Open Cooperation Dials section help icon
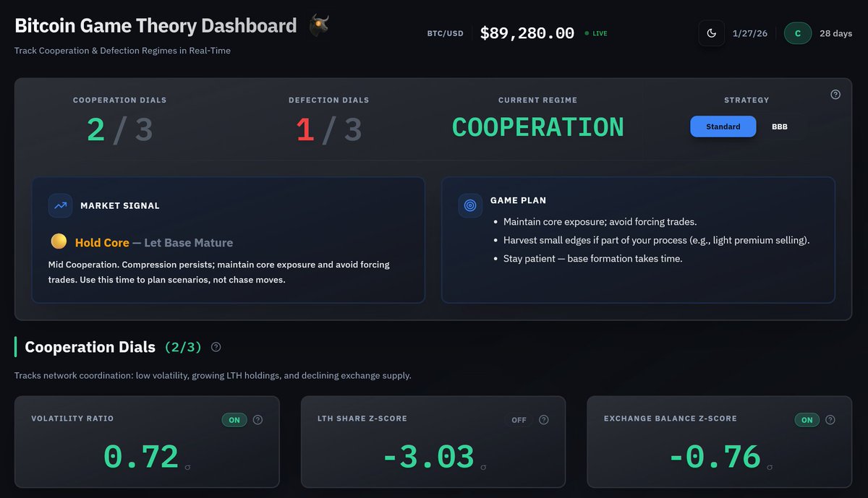The image size is (868, 498). (x=216, y=347)
